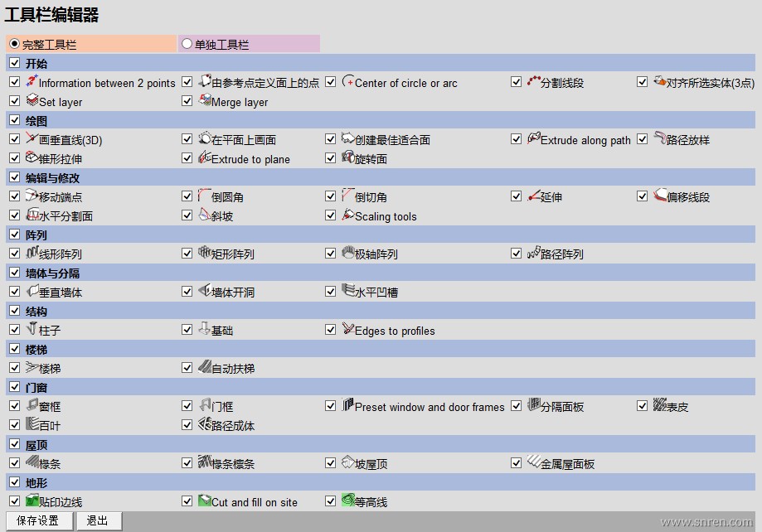Click the 等高线 tool icon
This screenshot has height=532, width=762.
348,501
